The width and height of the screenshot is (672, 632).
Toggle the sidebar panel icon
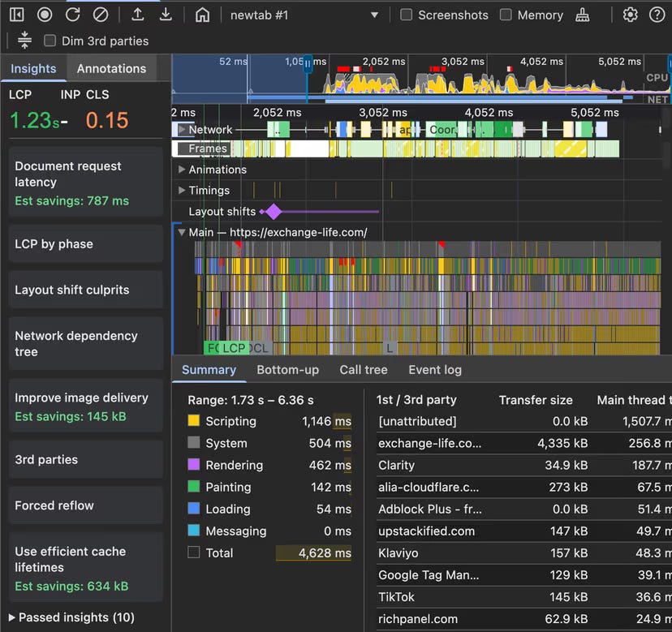pyautogui.click(x=17, y=15)
